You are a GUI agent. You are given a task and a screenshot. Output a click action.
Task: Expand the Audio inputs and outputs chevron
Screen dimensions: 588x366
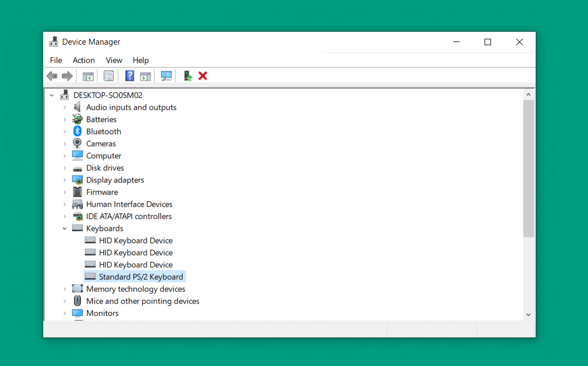tap(65, 108)
